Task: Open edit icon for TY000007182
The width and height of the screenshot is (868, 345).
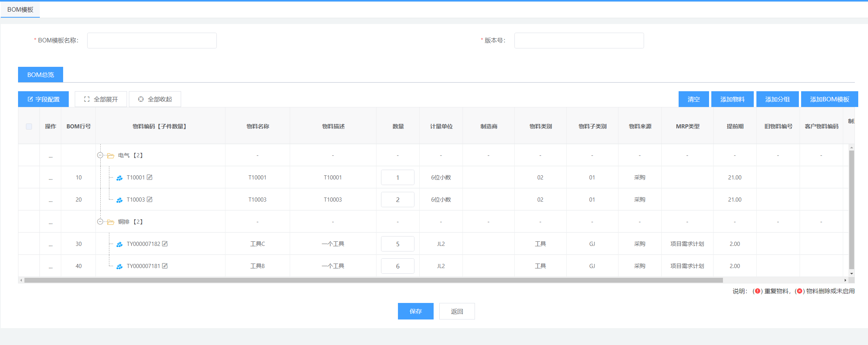Action: click(165, 244)
